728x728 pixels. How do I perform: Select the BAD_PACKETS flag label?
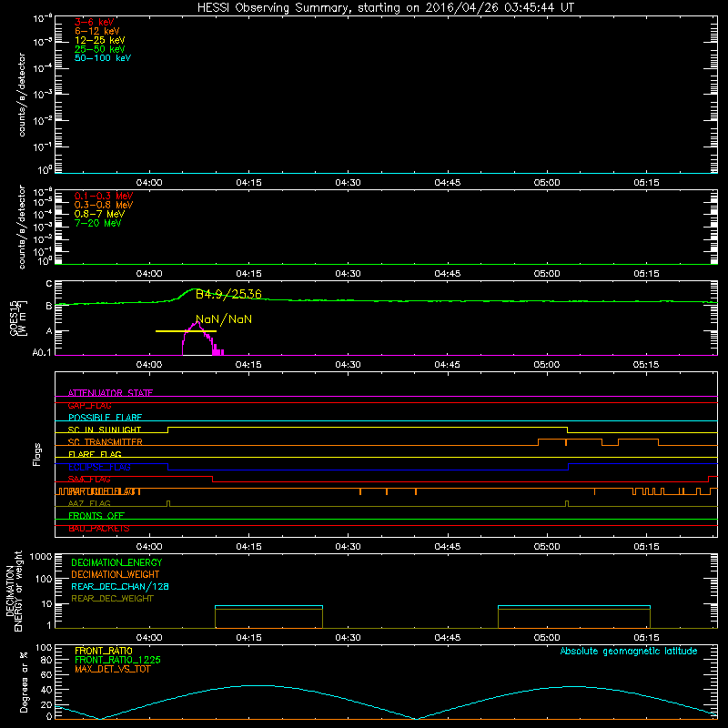99,529
